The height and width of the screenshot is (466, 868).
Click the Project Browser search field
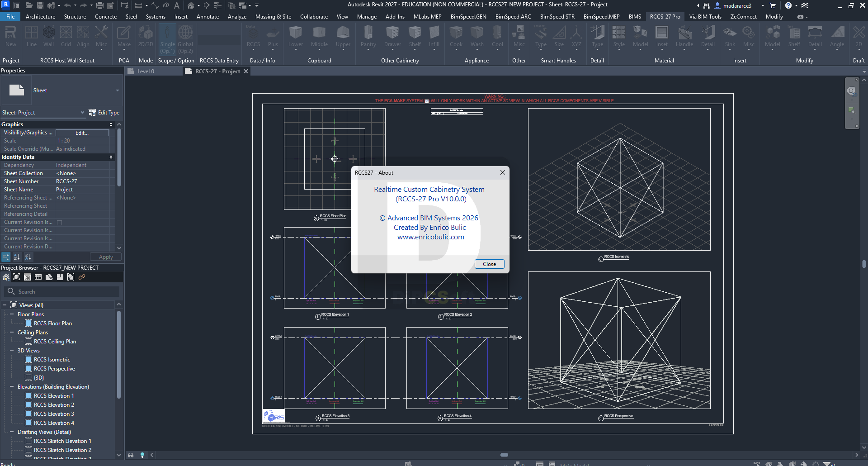point(61,292)
